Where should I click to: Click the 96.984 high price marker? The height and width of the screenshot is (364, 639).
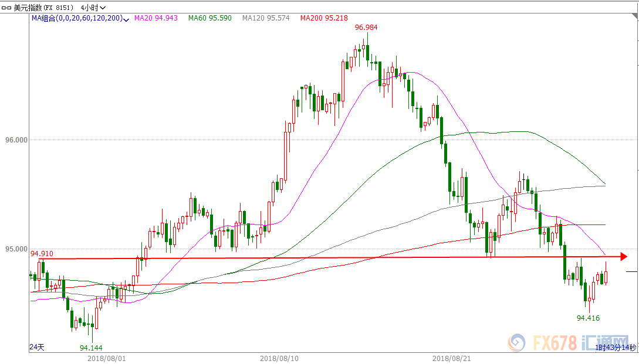tap(366, 28)
